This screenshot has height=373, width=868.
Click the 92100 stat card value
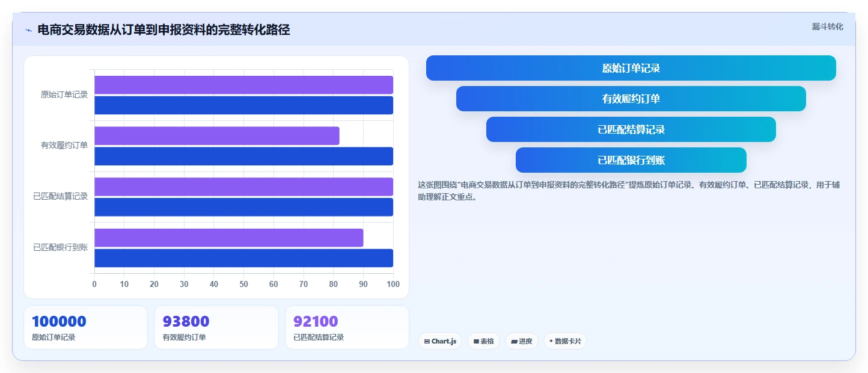[316, 321]
